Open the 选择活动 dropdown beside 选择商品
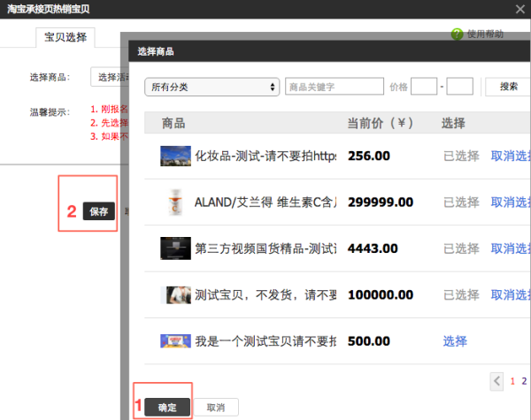Viewport: 531px width, 420px height. click(x=111, y=77)
